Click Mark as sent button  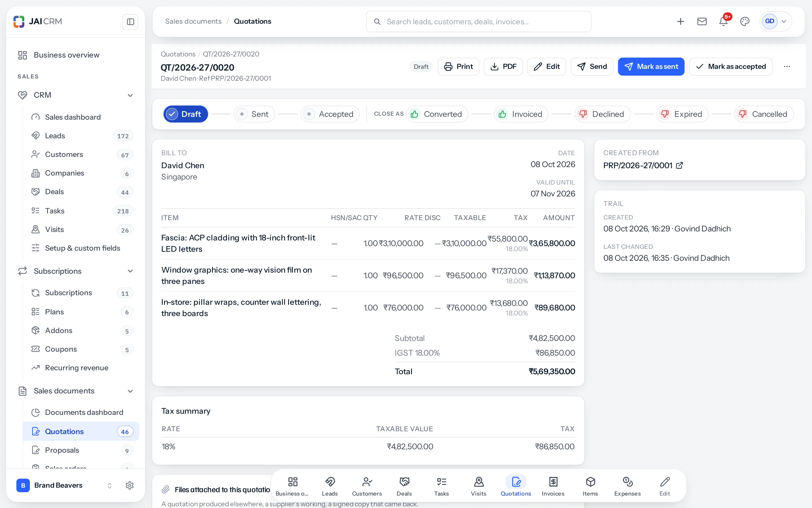651,67
